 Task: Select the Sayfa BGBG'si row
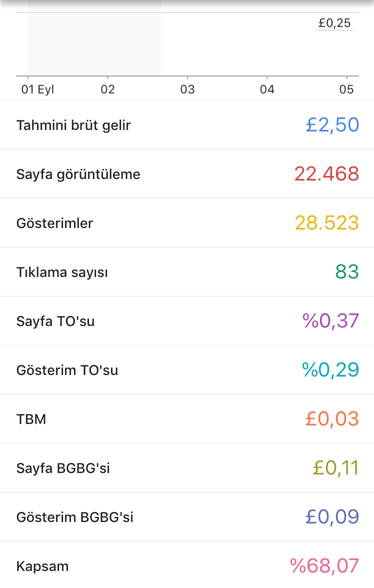tap(187, 468)
